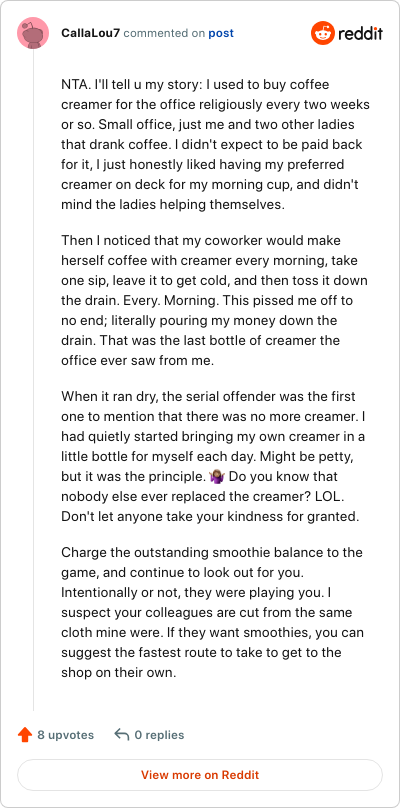Open "View more on Reddit" button

click(200, 775)
